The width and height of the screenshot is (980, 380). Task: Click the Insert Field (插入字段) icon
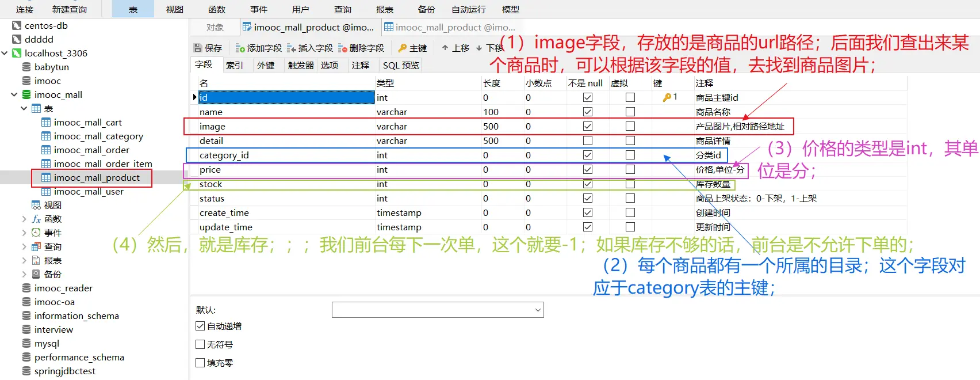292,48
